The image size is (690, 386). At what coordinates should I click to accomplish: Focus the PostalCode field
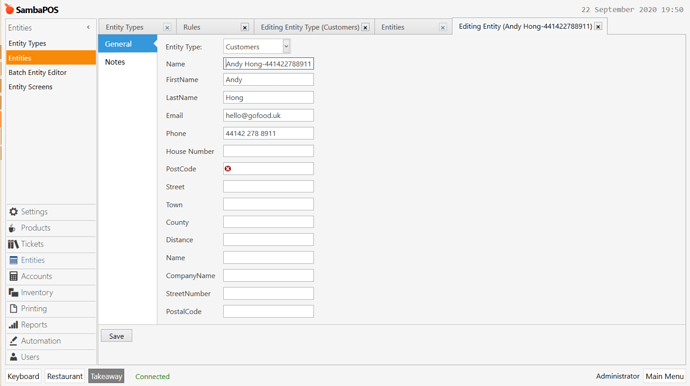[x=268, y=311]
